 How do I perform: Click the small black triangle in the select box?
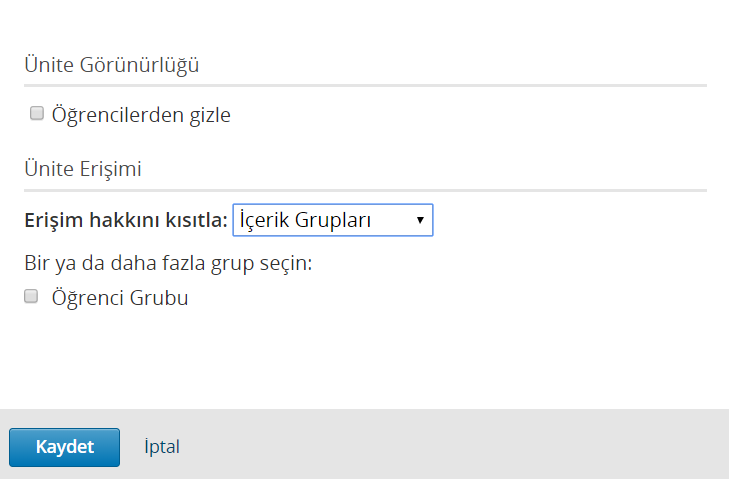pyautogui.click(x=420, y=220)
